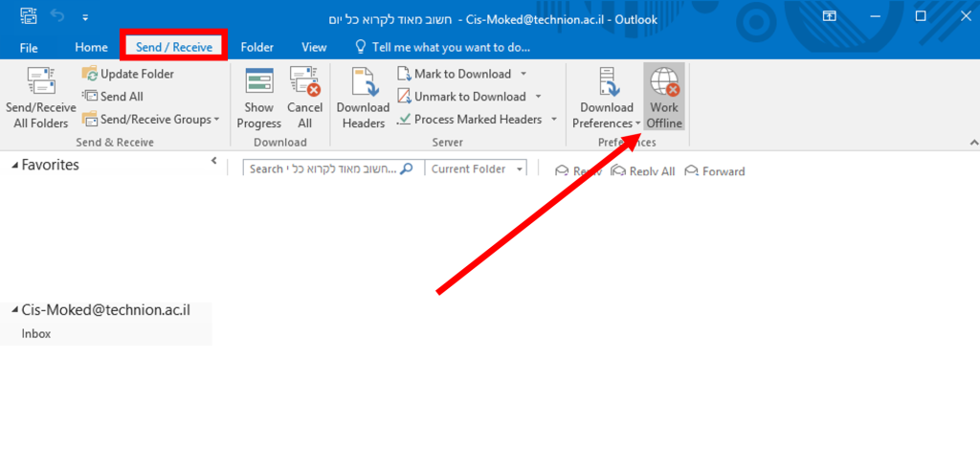Viewport: 980px width, 472px height.
Task: Collapse the Favorites section
Action: point(15,166)
